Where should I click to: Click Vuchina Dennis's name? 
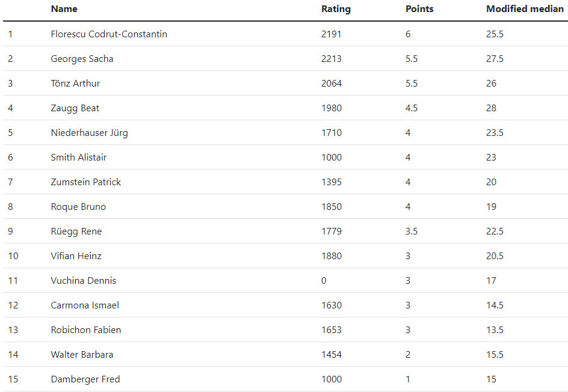83,281
